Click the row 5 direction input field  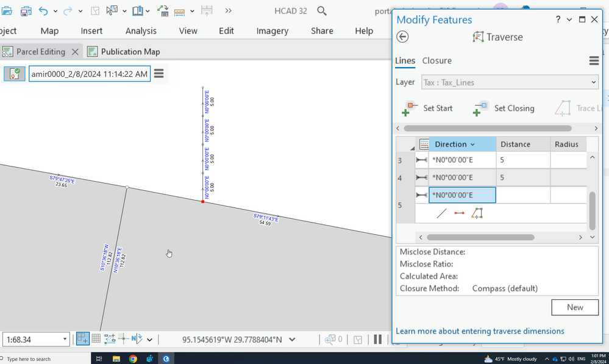pos(462,195)
